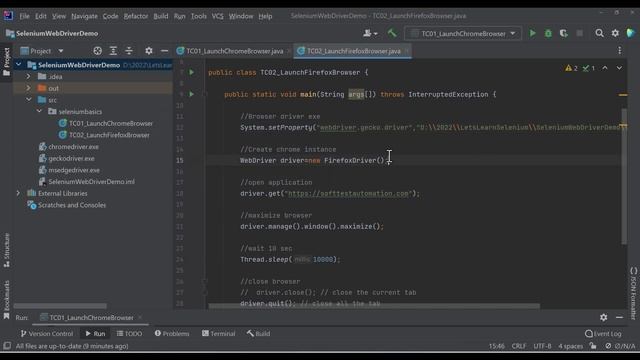Screen dimensions: 640x360
Task: Open Version Control tool window
Action: pyautogui.click(x=47, y=333)
